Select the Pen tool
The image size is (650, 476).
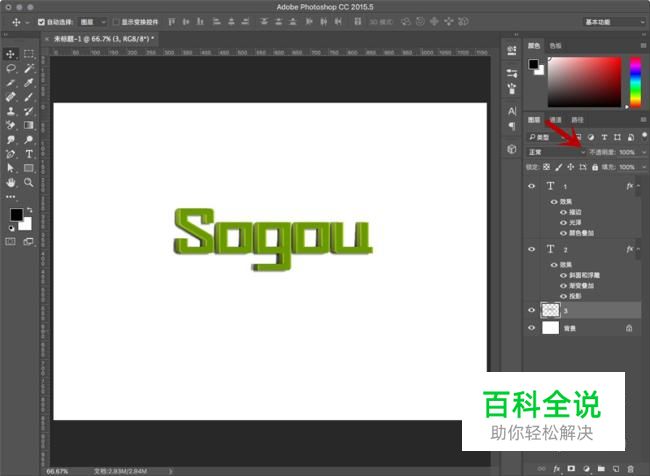pos(10,154)
